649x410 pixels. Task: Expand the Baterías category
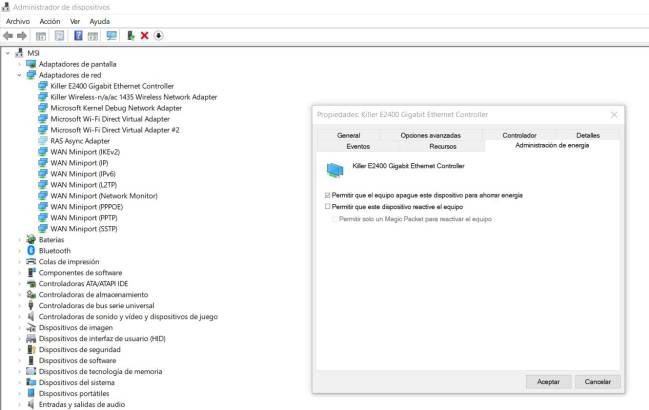click(19, 240)
